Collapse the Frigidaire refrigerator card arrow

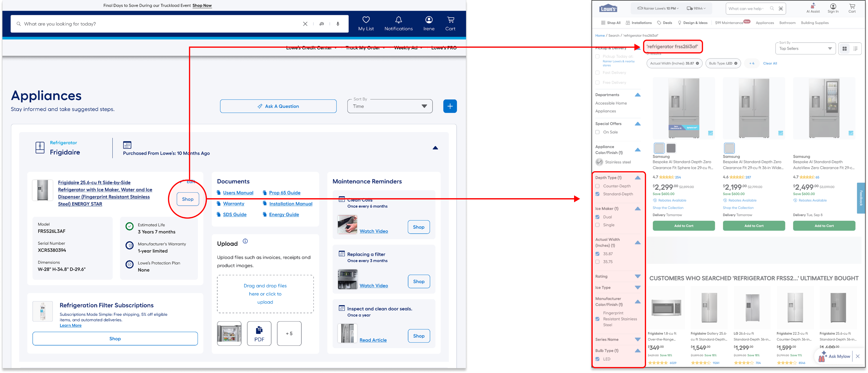tap(435, 148)
